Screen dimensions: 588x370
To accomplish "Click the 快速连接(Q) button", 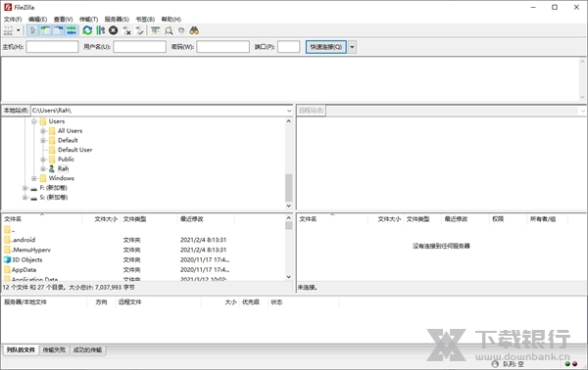I will [326, 47].
